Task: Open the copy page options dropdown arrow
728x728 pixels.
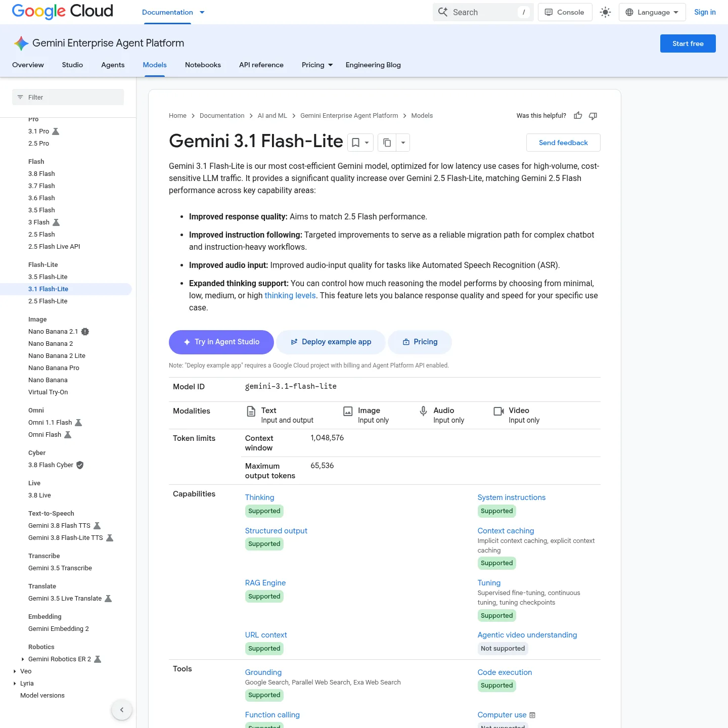Action: 403,143
